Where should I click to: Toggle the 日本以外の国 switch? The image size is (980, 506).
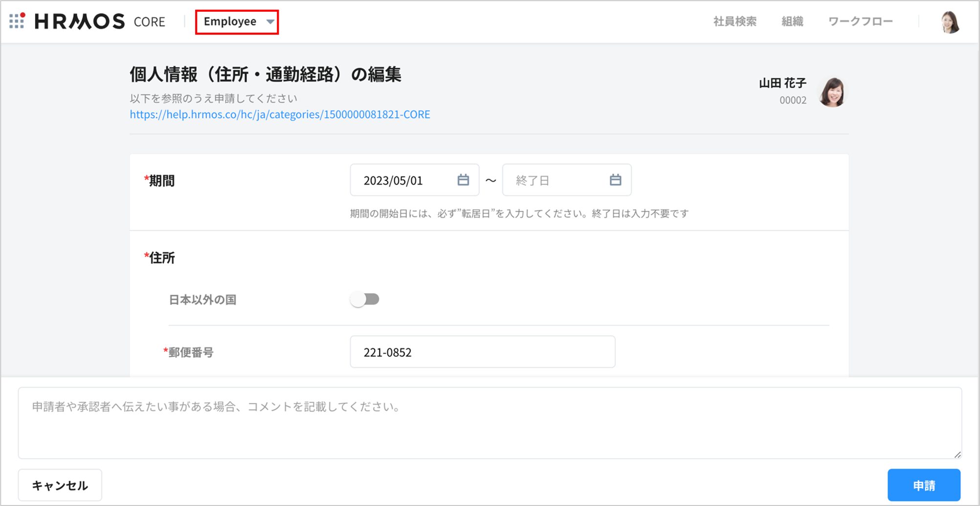[365, 299]
